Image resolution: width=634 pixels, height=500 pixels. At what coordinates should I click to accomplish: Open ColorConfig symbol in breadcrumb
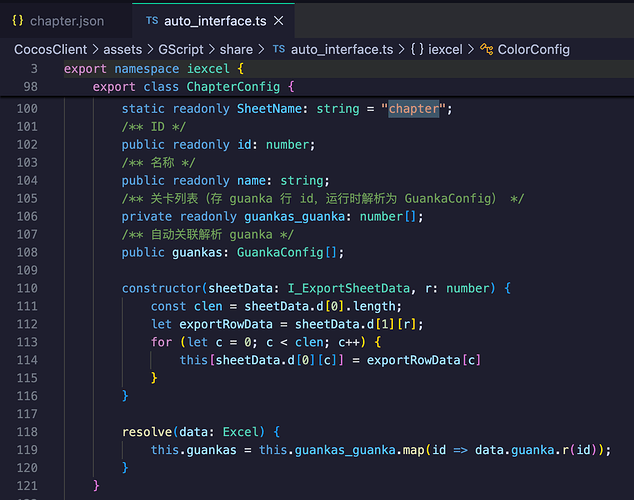click(533, 49)
